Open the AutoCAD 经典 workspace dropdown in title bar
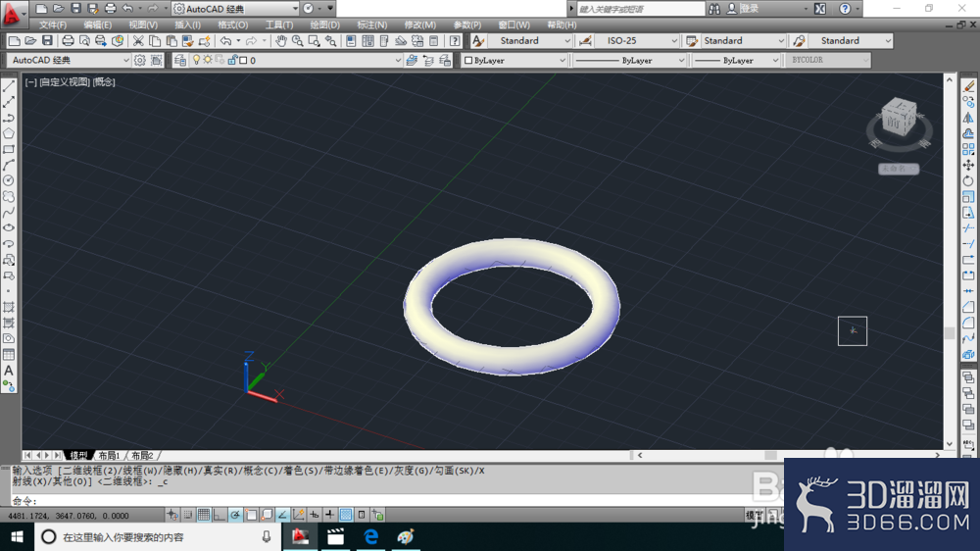This screenshot has width=980, height=551. (x=235, y=9)
